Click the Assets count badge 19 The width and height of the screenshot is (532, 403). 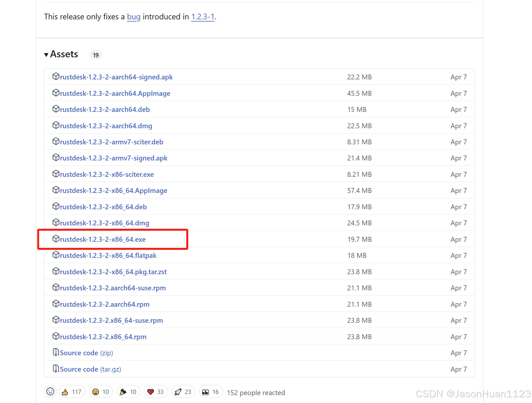click(x=96, y=55)
